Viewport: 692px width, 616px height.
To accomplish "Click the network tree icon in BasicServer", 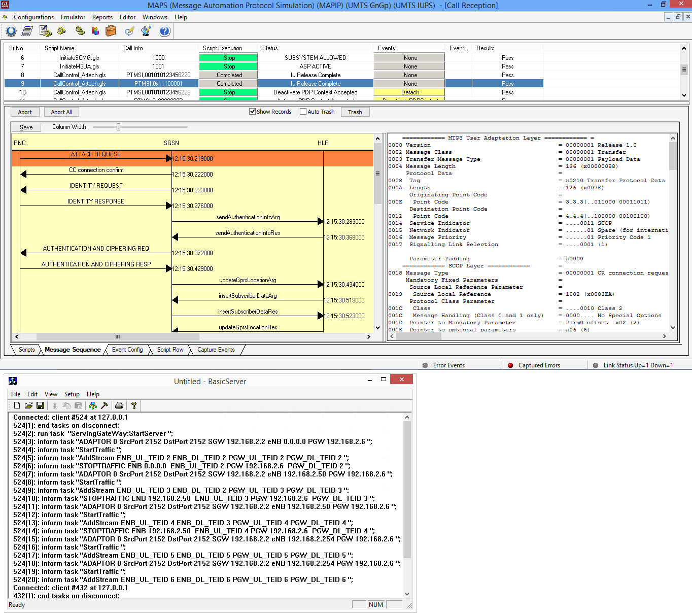I will click(93, 405).
